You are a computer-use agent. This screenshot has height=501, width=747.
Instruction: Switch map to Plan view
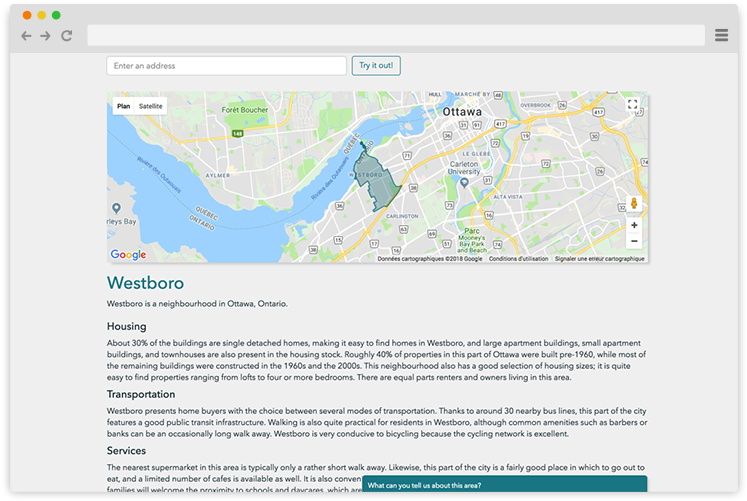(123, 106)
